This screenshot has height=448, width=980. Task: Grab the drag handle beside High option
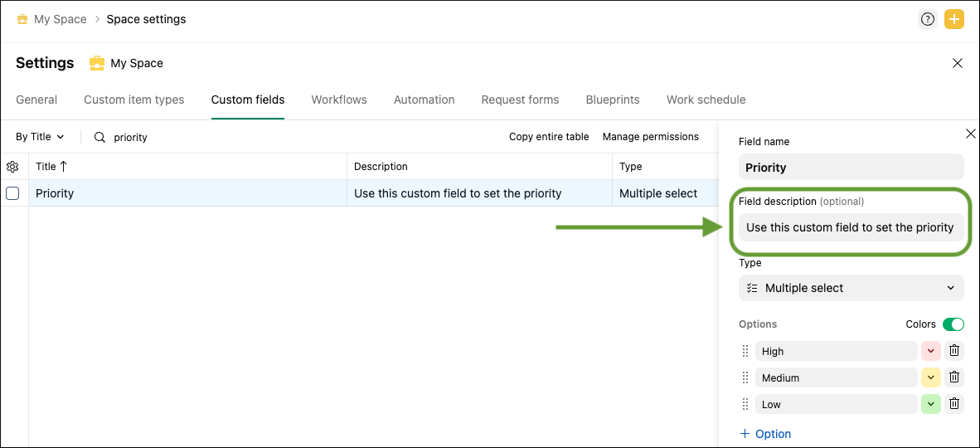745,351
